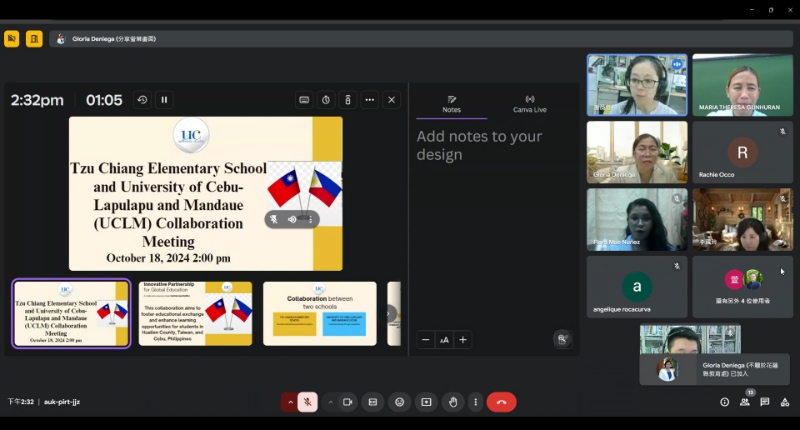Expand audio settings chevron beside microphone
The width and height of the screenshot is (800, 430).
click(x=290, y=402)
